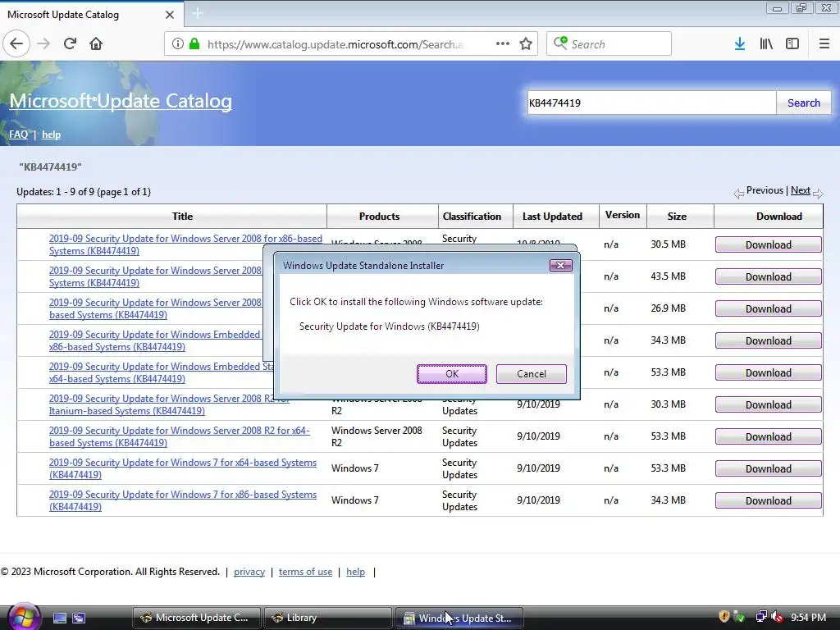This screenshot has height=630, width=840.
Task: Switch to Windows Update Standalone taskbar button
Action: pos(459,618)
